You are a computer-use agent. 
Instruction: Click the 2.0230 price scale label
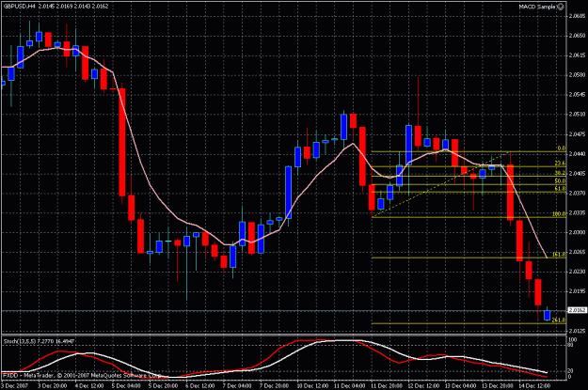tap(577, 272)
